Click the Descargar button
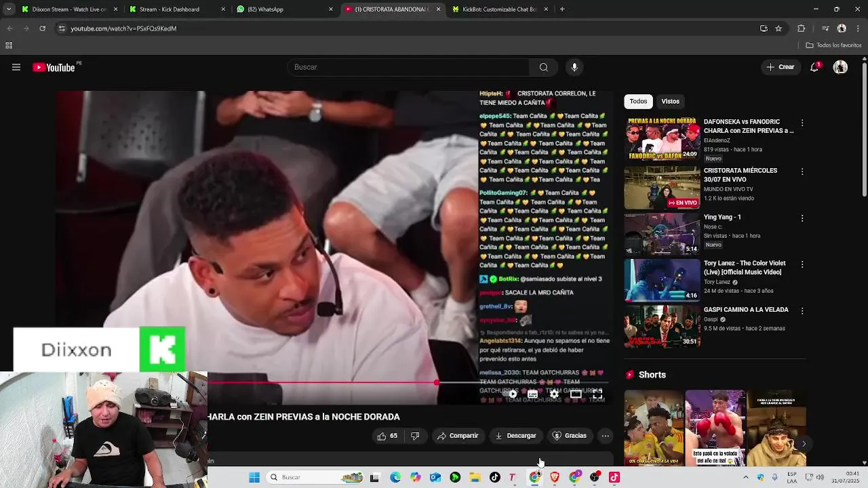Image resolution: width=868 pixels, height=488 pixels. point(515,436)
